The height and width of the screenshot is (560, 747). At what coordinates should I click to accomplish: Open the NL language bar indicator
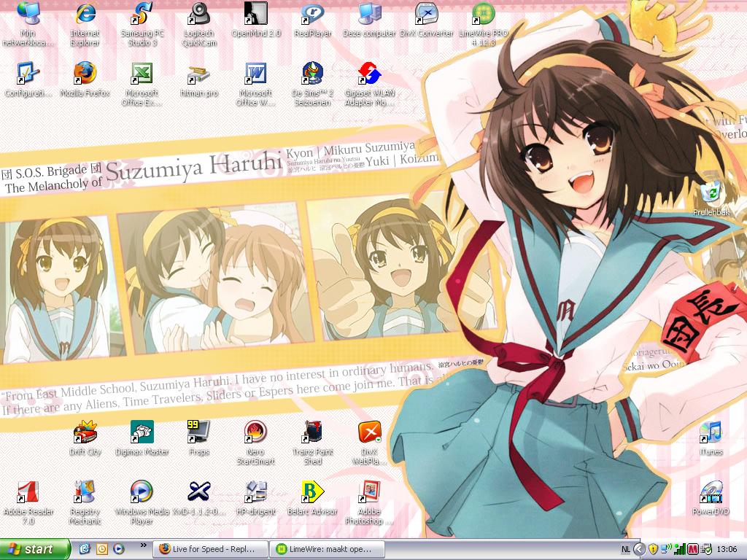coord(625,550)
